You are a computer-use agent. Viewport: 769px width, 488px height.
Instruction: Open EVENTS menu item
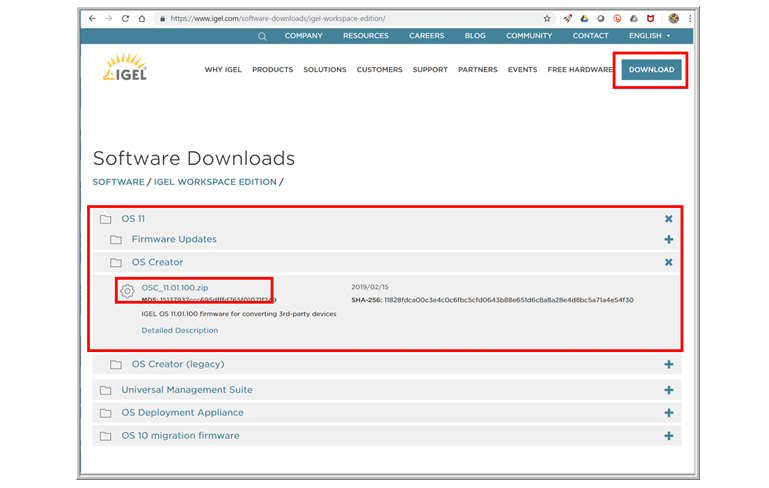[x=522, y=70]
